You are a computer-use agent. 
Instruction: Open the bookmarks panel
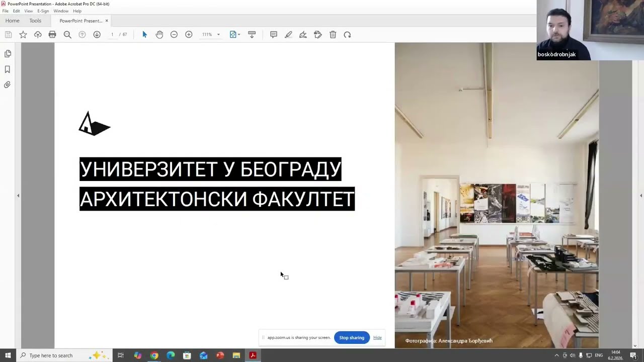click(8, 69)
